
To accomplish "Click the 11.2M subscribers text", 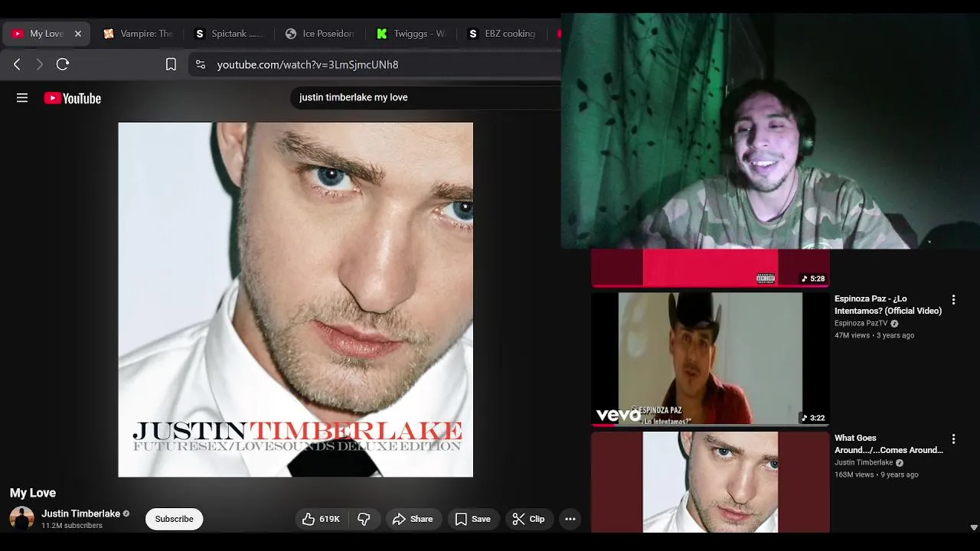I will coord(72,526).
